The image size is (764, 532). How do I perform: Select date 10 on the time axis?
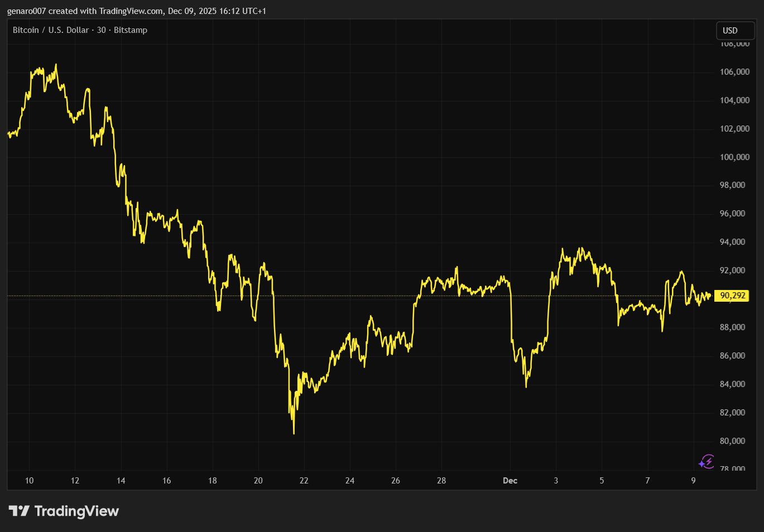click(x=29, y=481)
